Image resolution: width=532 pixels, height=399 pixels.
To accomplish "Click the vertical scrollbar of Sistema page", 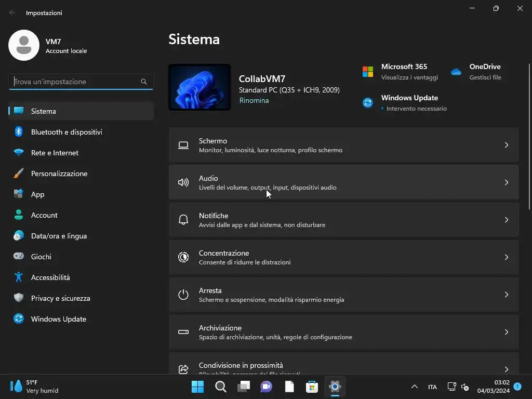I will click(529, 137).
